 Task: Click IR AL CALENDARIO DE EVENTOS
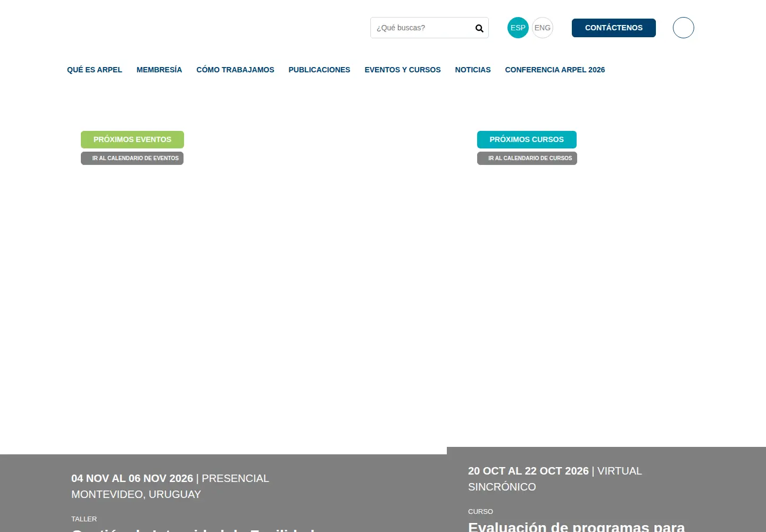coord(132,158)
